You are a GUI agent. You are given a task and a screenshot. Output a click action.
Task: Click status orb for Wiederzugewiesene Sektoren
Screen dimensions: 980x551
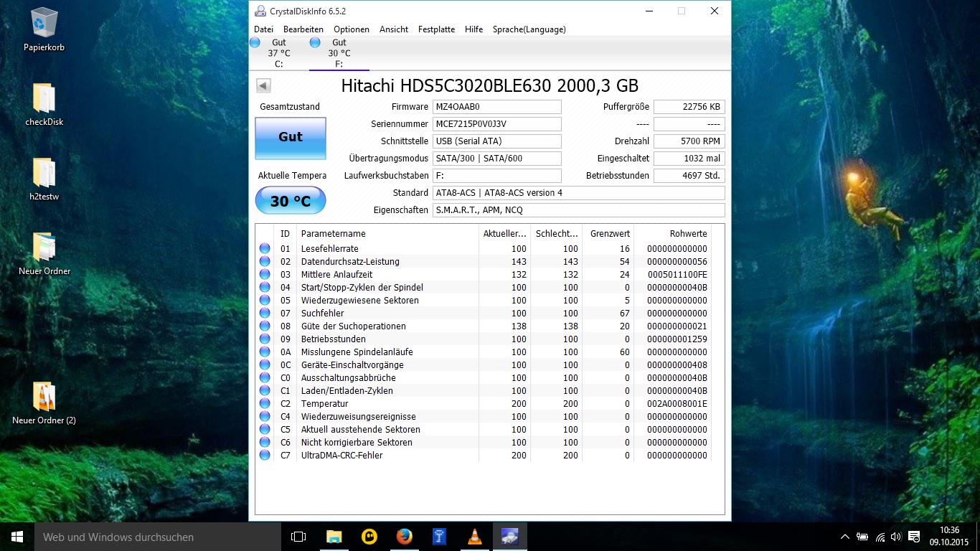pyautogui.click(x=265, y=301)
